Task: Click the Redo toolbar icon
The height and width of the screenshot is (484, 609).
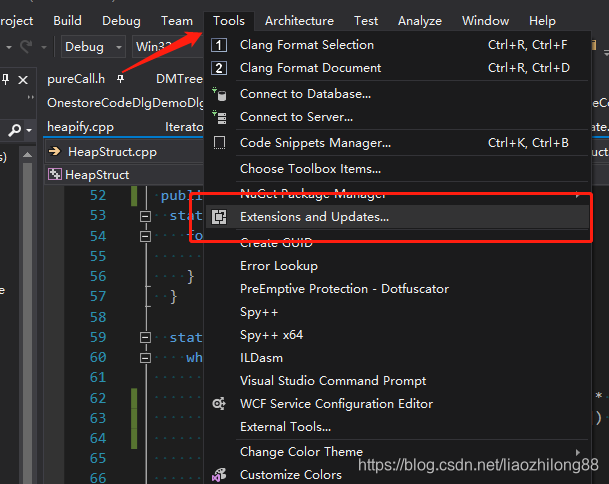Action: click(x=26, y=47)
